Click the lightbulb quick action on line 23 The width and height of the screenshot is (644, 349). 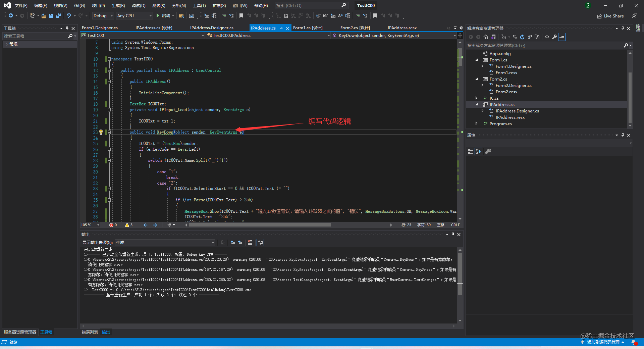tap(101, 132)
